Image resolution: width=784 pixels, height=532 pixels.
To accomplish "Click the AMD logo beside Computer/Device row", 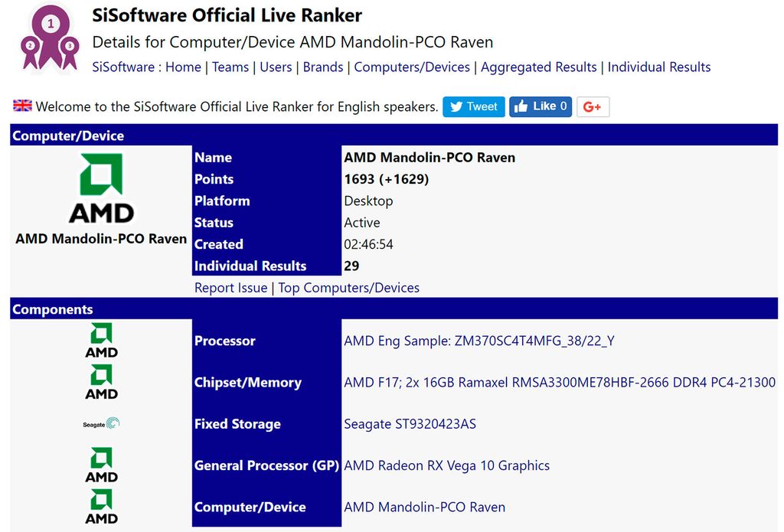I will pos(100,506).
